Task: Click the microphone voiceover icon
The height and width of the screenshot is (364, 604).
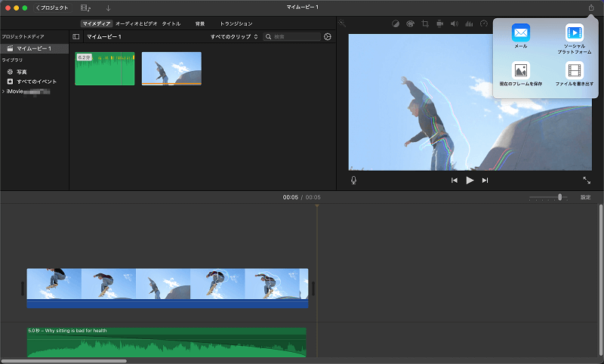Action: point(353,180)
